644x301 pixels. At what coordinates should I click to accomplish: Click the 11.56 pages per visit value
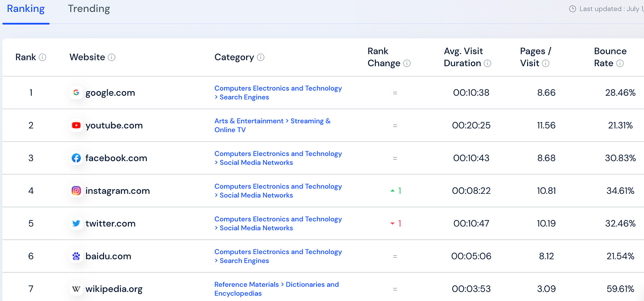click(x=546, y=125)
